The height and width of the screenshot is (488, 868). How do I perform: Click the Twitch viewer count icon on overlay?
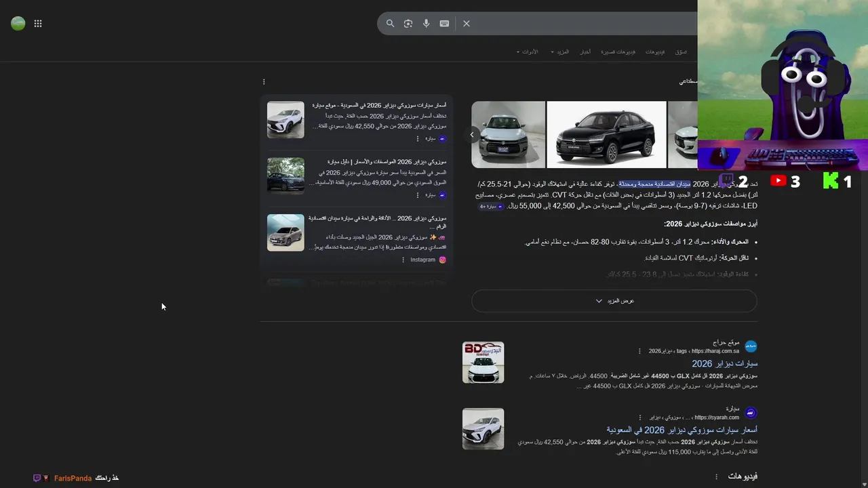coord(726,180)
